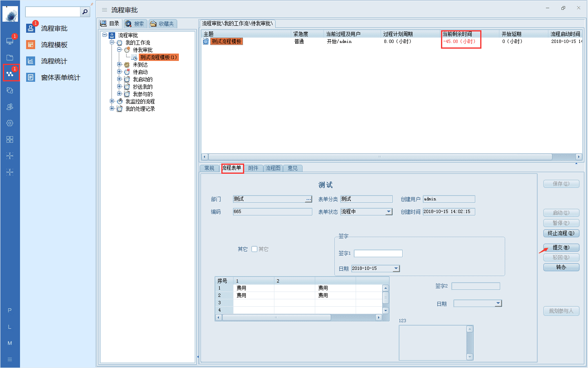Open 流程模板 orange template icon
Viewport: 588px width, 368px height.
(31, 45)
